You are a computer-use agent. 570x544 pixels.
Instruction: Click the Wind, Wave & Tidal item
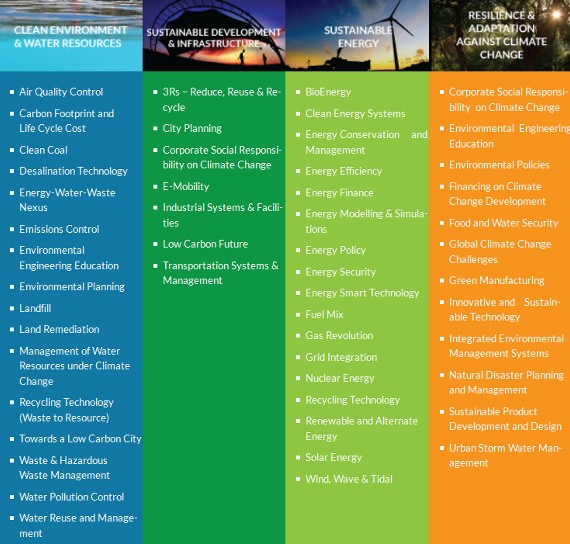pyautogui.click(x=349, y=479)
